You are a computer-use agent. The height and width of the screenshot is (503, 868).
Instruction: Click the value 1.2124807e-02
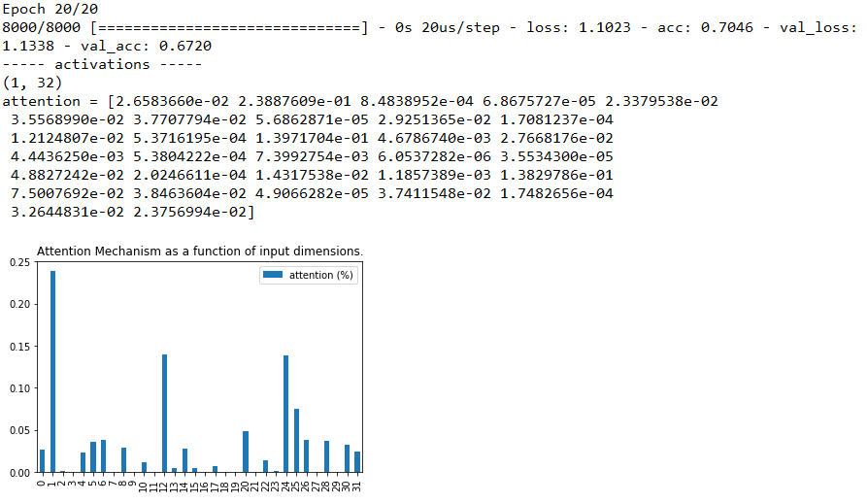(68, 138)
